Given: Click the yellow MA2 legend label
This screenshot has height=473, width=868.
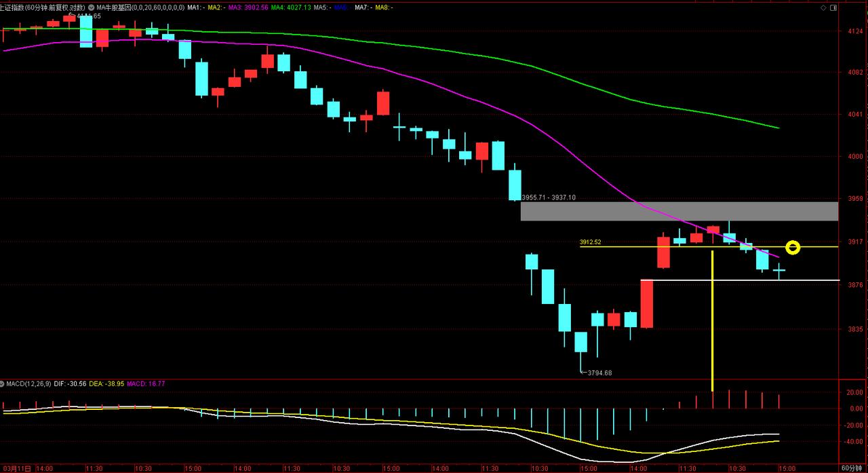Looking at the screenshot, I should click(216, 7).
